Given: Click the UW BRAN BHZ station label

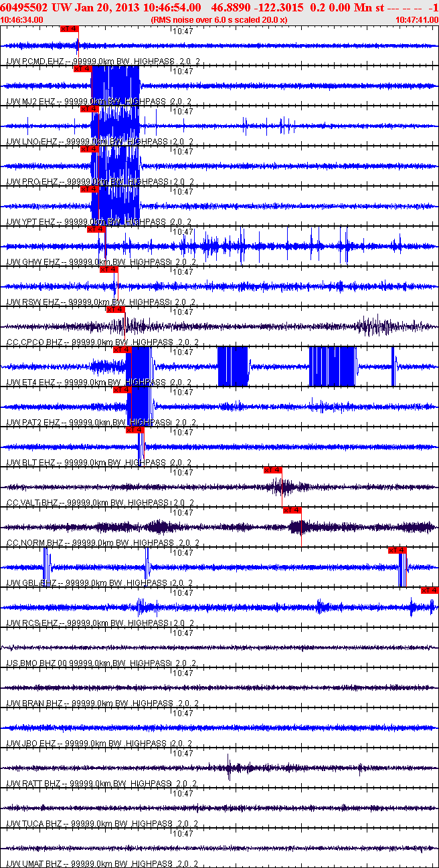Looking at the screenshot, I should coord(34,703).
